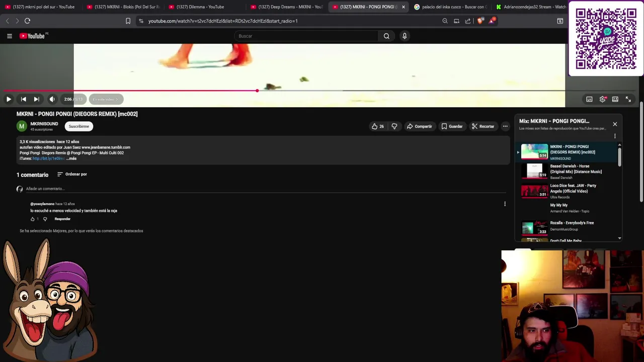Open the 'En este vídeo' chapters chip
This screenshot has height=362, width=644.
(x=106, y=99)
